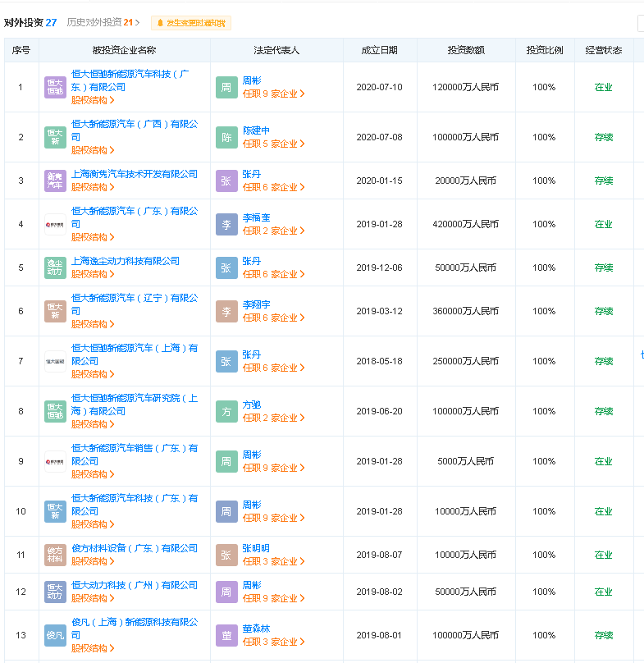Open company 恒大恒驰新能源汽车(上海)有限公司

(135, 354)
